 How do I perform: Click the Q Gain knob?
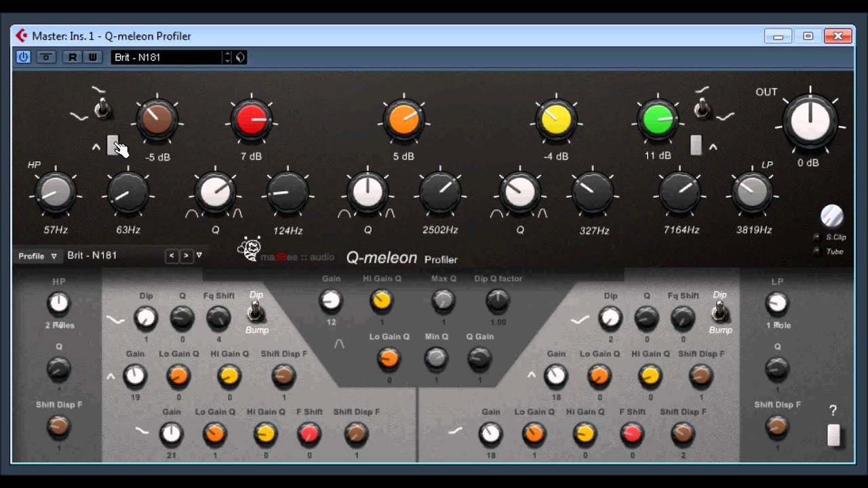pyautogui.click(x=479, y=359)
